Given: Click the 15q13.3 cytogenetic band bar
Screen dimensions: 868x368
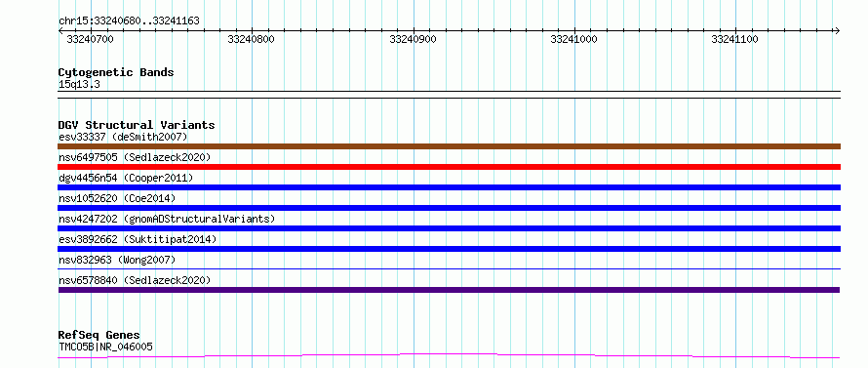Looking at the screenshot, I should pos(449,95).
